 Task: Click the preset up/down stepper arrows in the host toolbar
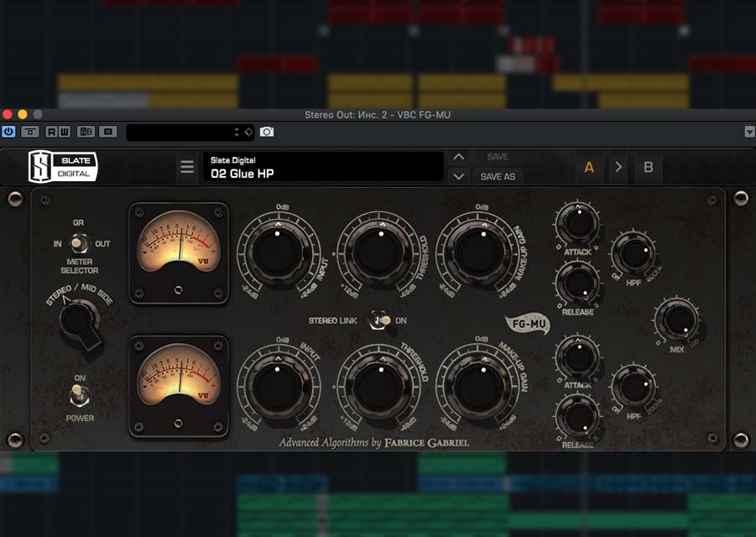point(237,132)
